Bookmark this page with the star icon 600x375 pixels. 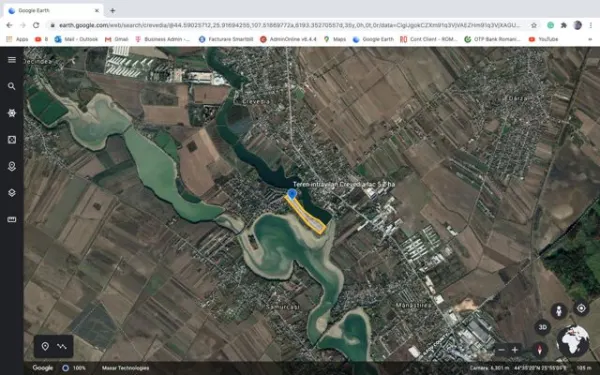[x=533, y=25]
